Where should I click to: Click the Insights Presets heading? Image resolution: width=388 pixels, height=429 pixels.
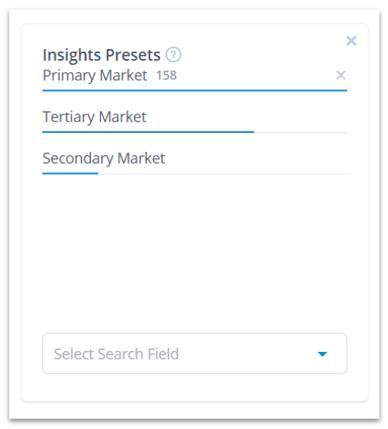click(x=101, y=55)
